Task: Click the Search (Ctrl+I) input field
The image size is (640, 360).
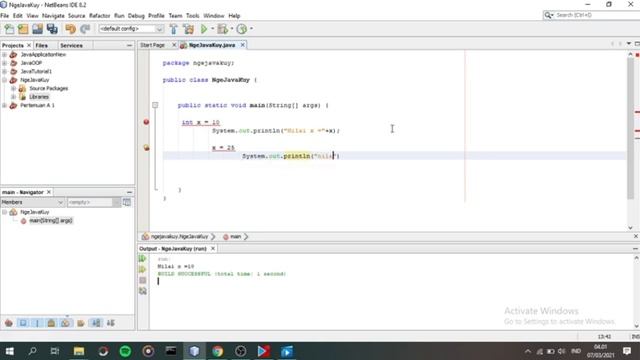Action: coord(596,15)
